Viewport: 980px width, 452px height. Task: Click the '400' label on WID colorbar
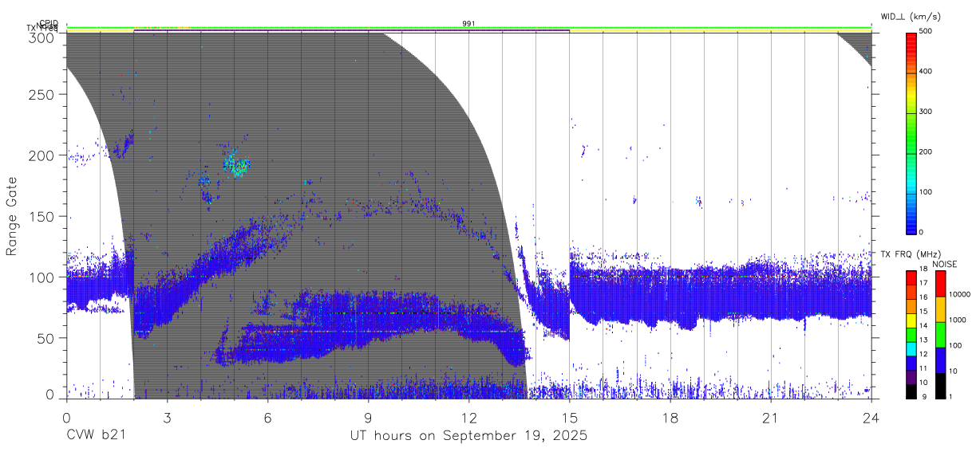point(926,71)
